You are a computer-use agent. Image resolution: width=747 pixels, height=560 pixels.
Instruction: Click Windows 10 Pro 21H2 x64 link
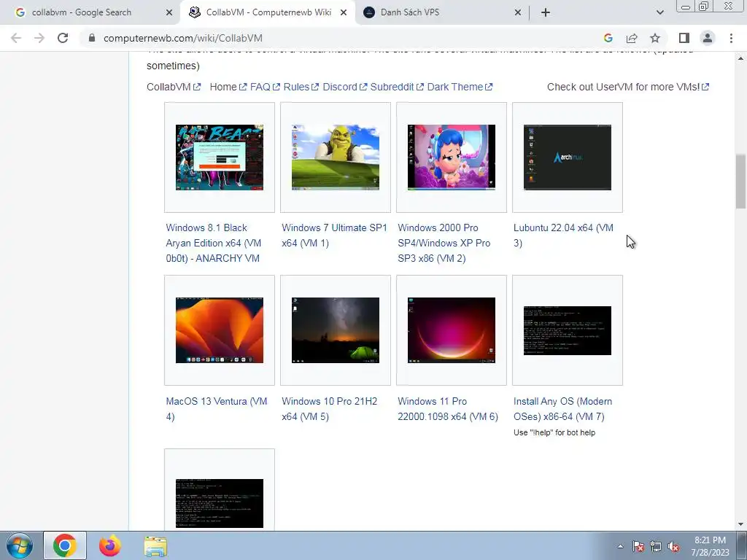click(x=329, y=408)
